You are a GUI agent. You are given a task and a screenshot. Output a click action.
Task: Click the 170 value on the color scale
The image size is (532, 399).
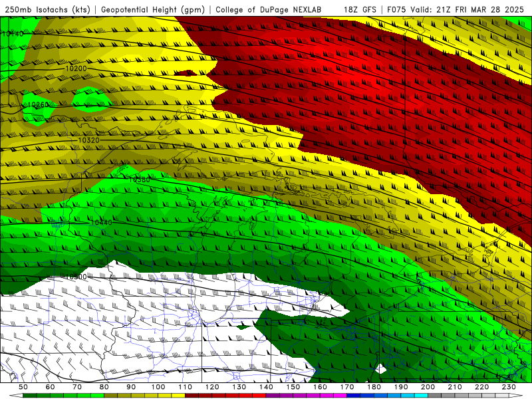[x=347, y=387]
